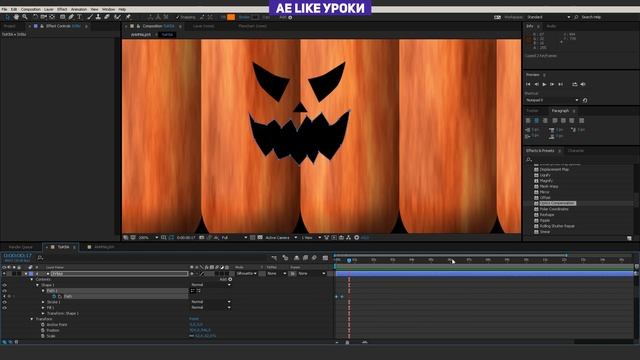
Task: Switch to the Character panel tab
Action: 576,151
